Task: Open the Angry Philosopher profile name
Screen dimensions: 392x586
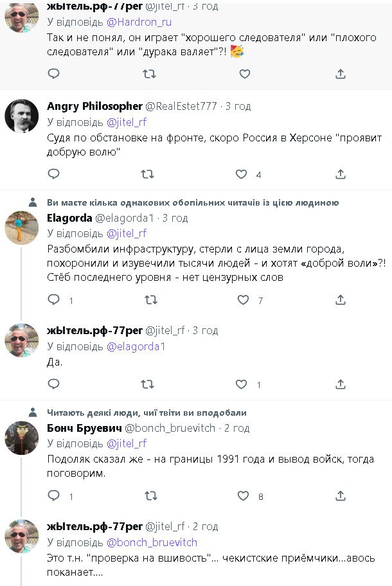Action: pyautogui.click(x=94, y=106)
